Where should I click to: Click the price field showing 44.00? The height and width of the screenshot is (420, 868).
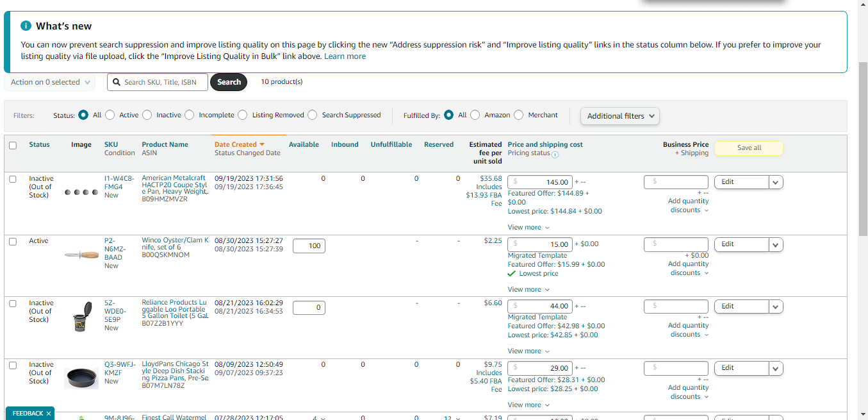point(540,307)
